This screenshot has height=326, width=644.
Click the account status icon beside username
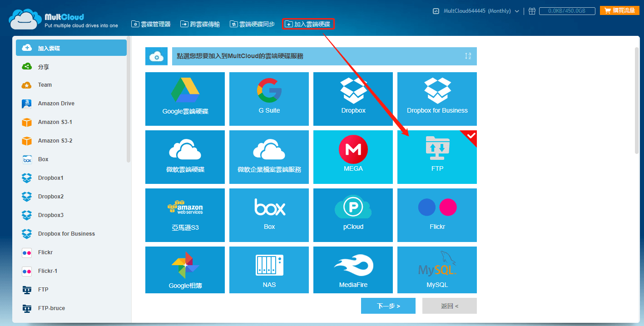(x=436, y=11)
